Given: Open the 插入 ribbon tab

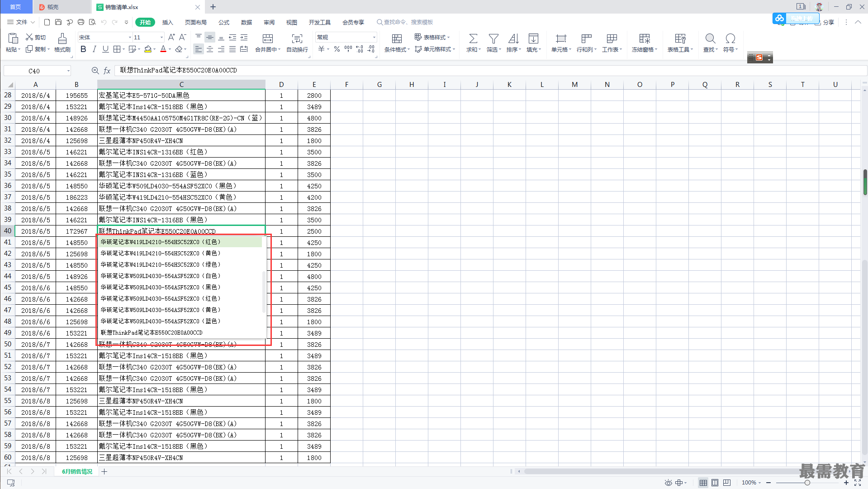Looking at the screenshot, I should [x=168, y=22].
